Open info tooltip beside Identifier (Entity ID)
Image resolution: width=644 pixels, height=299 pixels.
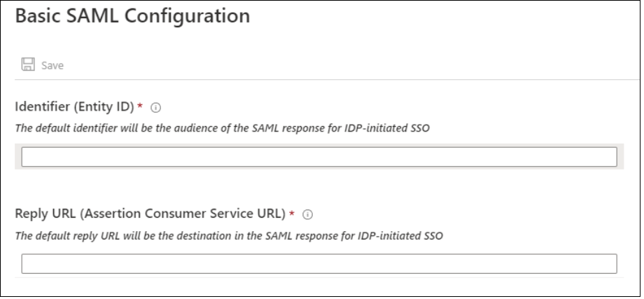point(155,108)
